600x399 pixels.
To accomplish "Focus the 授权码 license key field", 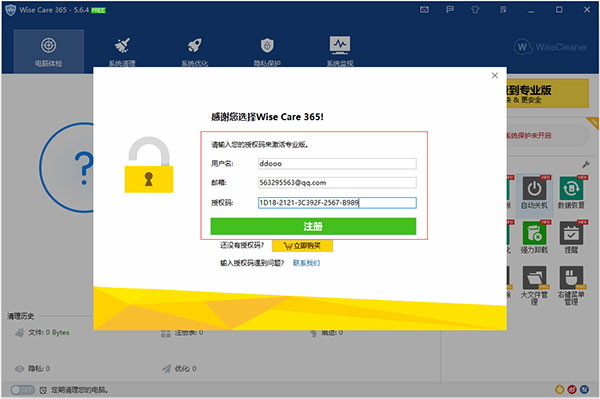I will click(x=337, y=203).
